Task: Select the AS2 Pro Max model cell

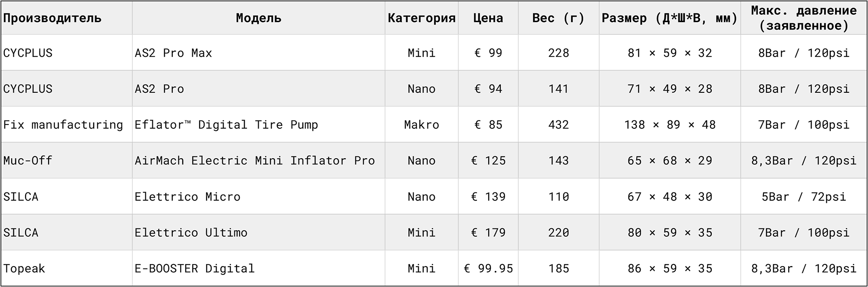Action: [174, 53]
